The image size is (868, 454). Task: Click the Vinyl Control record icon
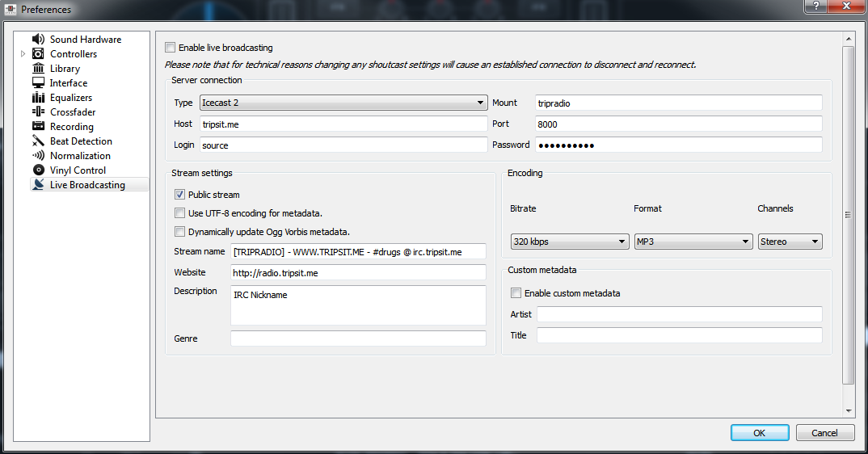[x=38, y=170]
